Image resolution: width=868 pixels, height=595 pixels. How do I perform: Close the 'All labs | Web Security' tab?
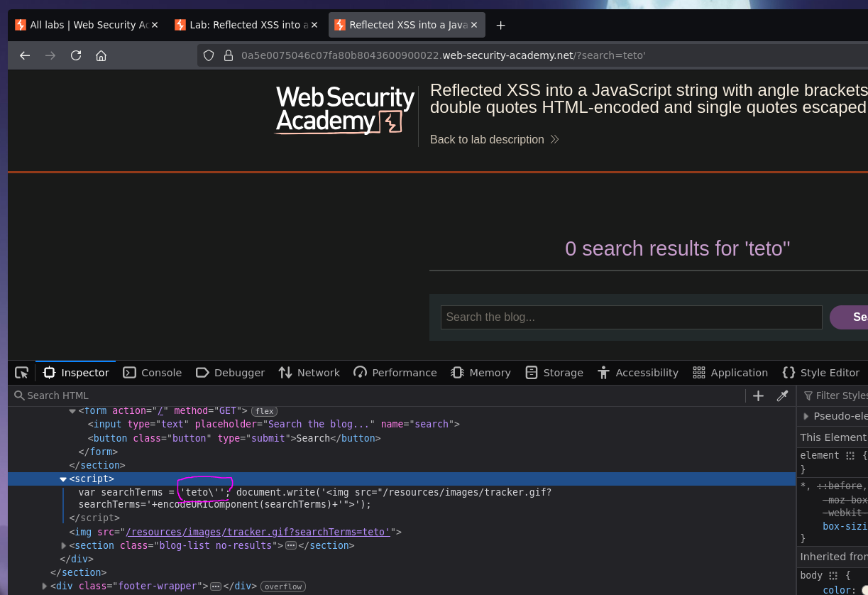(155, 25)
